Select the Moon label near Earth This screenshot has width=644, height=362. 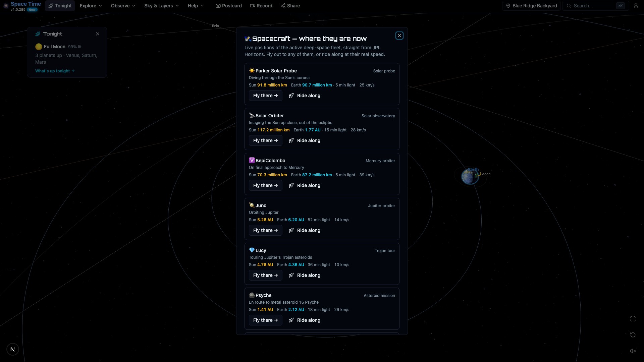(486, 174)
